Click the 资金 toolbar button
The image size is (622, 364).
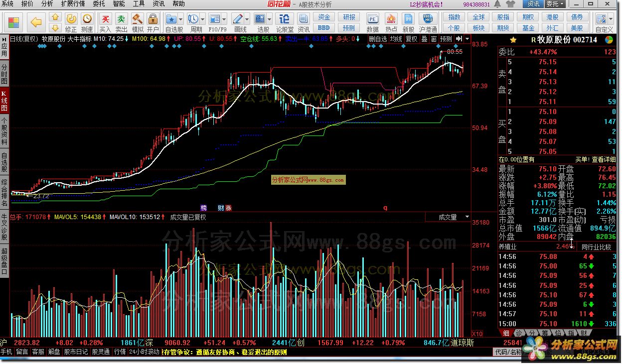[324, 17]
